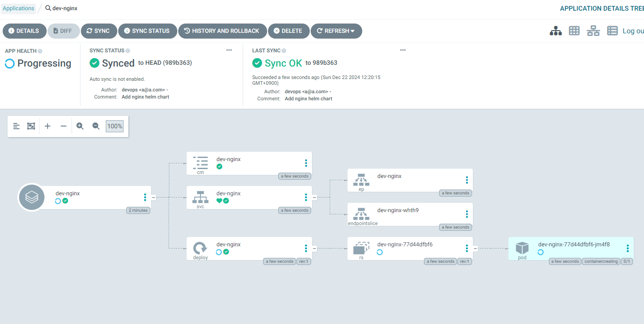Open menu for dev-nginx cm node
This screenshot has width=644, height=324.
pyautogui.click(x=306, y=163)
